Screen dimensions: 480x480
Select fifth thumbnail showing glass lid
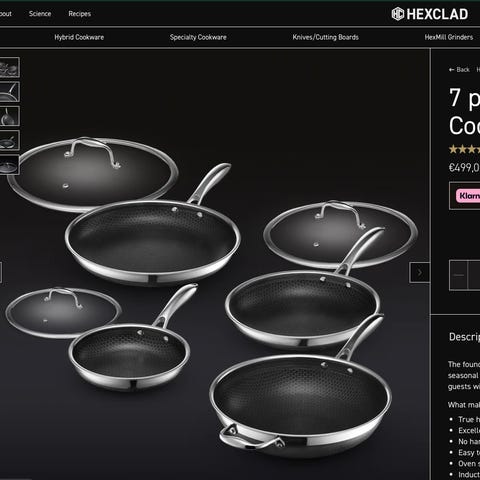click(9, 165)
